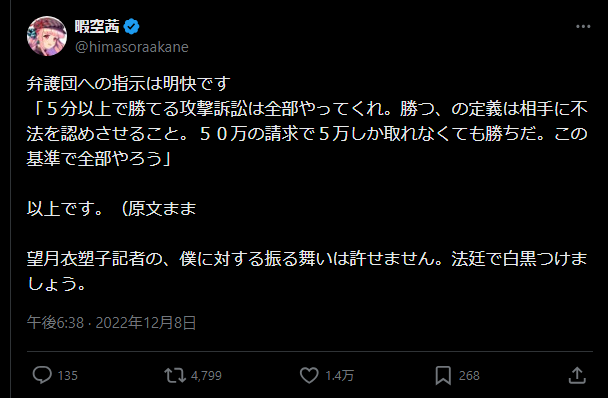The image size is (608, 398).
Task: Click the repost arrows icon
Action: pyautogui.click(x=175, y=376)
